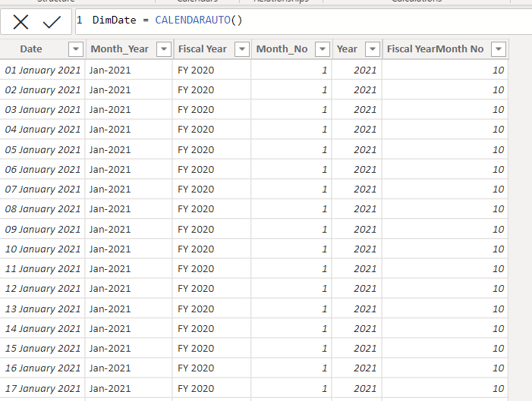
Task: Click the CALENDARAUTO function text in formula
Action: 193,20
